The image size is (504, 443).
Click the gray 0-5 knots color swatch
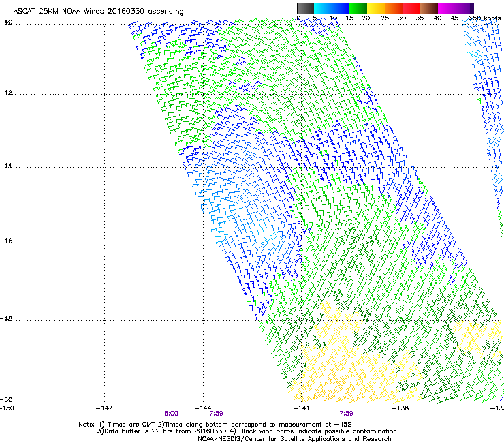305,8
